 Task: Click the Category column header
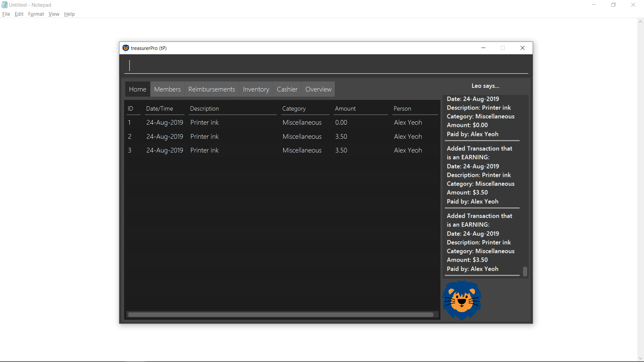294,109
